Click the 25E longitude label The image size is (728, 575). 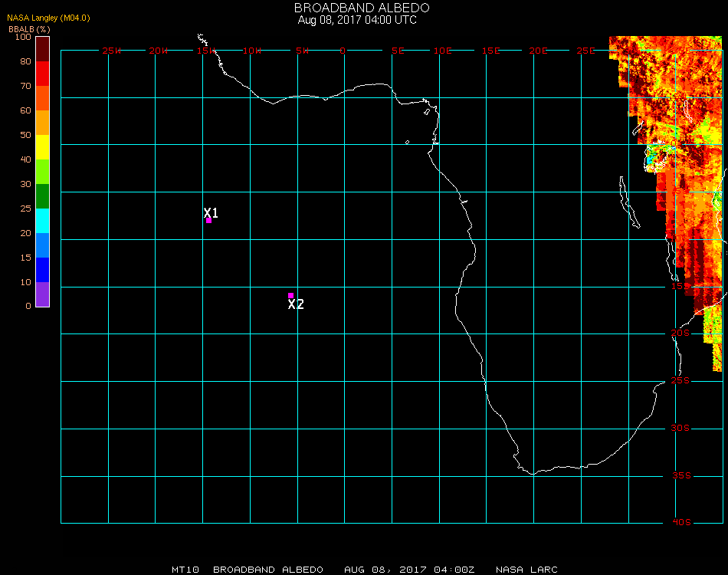click(585, 51)
